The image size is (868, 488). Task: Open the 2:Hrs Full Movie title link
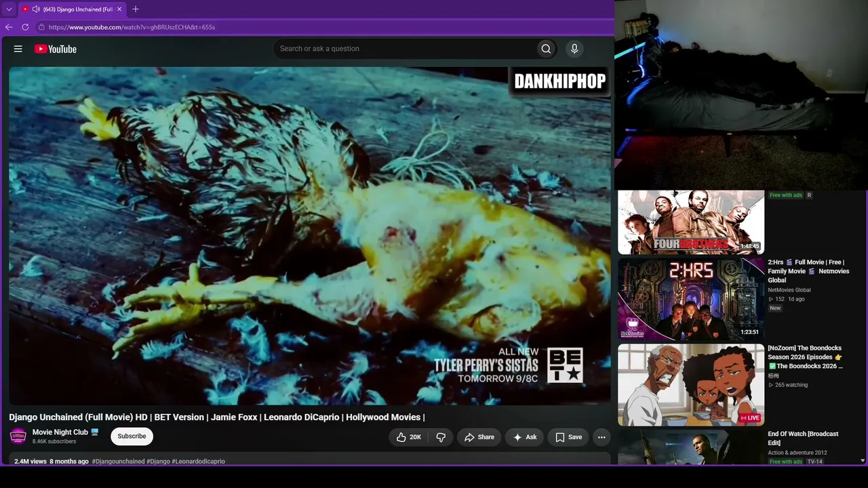point(808,271)
